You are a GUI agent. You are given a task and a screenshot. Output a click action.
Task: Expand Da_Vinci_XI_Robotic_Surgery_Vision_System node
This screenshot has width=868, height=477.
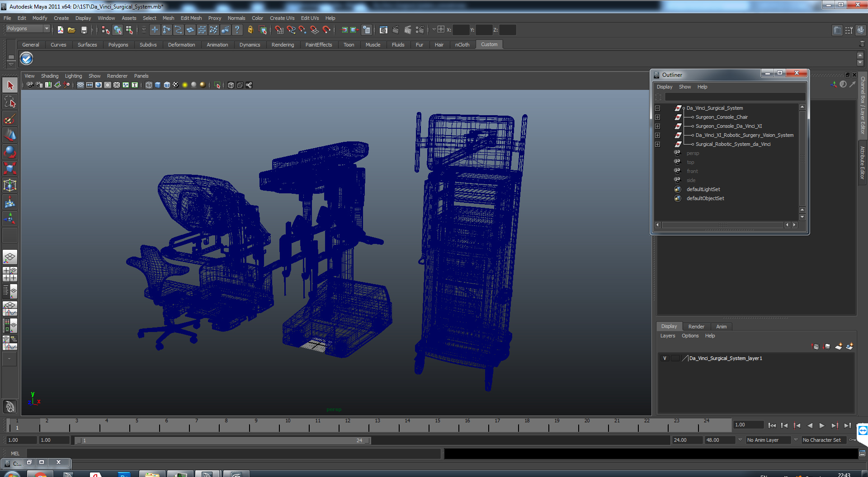point(658,136)
